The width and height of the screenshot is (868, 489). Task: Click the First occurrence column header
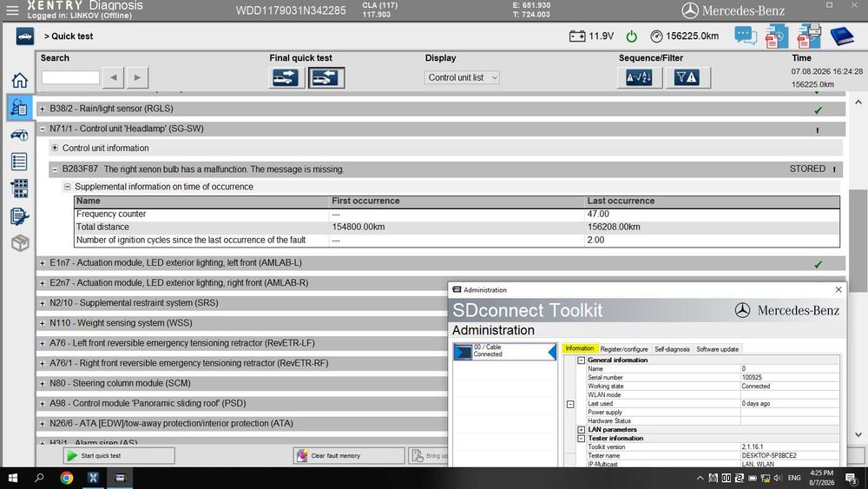[457, 201]
